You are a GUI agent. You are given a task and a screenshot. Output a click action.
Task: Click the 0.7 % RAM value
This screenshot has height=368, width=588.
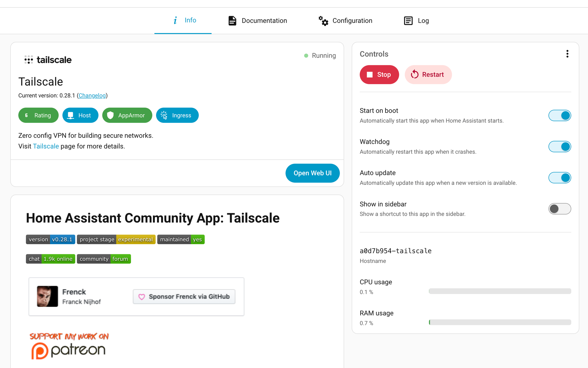point(366,323)
